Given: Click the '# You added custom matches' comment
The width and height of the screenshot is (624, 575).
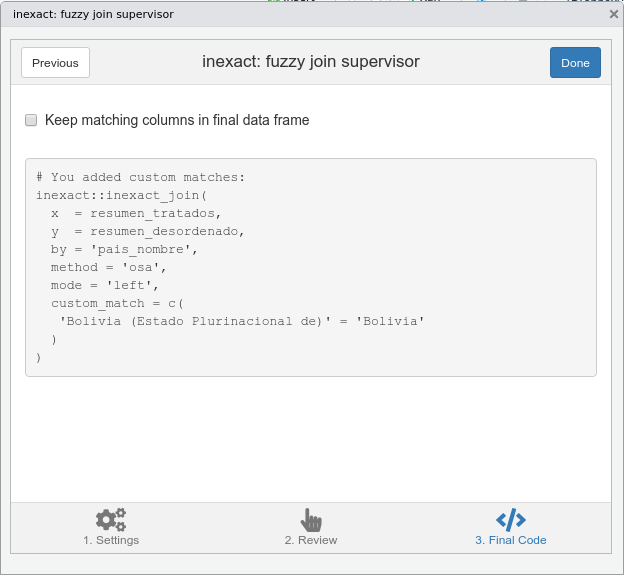Looking at the screenshot, I should click(x=140, y=177).
